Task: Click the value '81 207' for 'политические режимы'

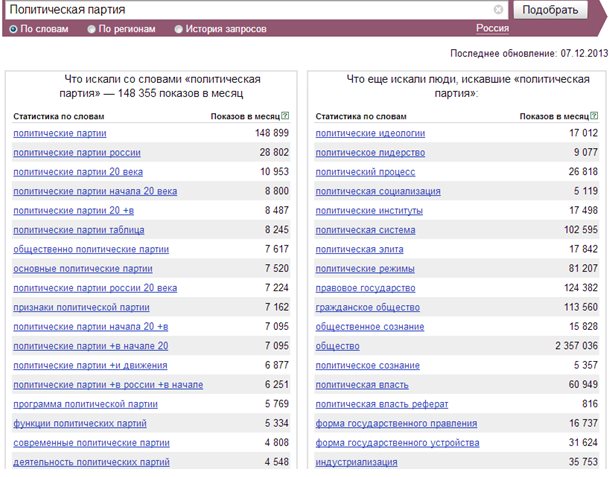Action: (x=583, y=268)
